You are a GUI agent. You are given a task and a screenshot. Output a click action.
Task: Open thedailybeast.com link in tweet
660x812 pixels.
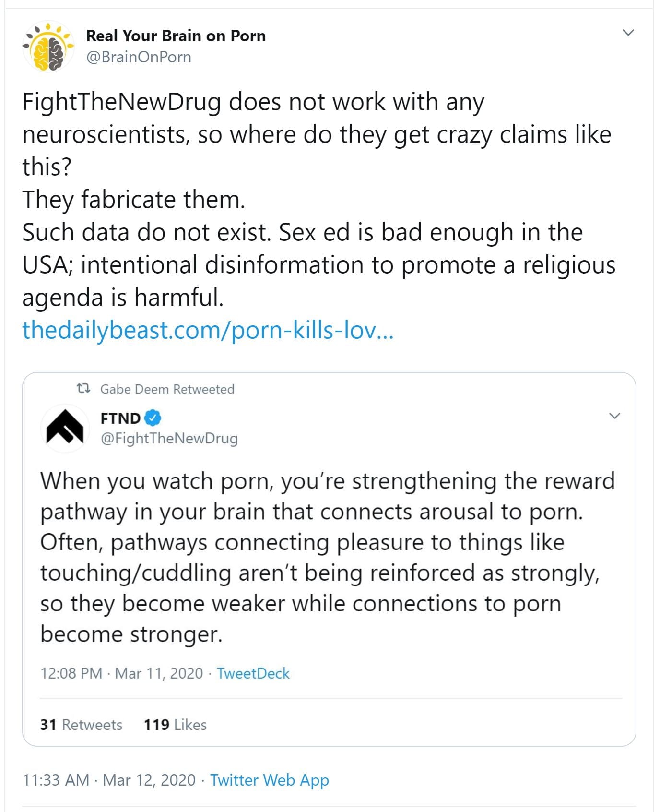(x=208, y=330)
